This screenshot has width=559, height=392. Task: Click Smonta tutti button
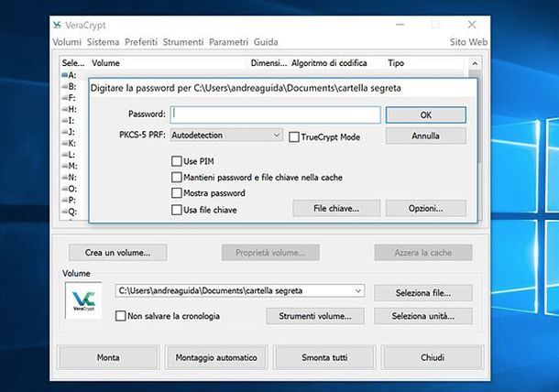(324, 357)
